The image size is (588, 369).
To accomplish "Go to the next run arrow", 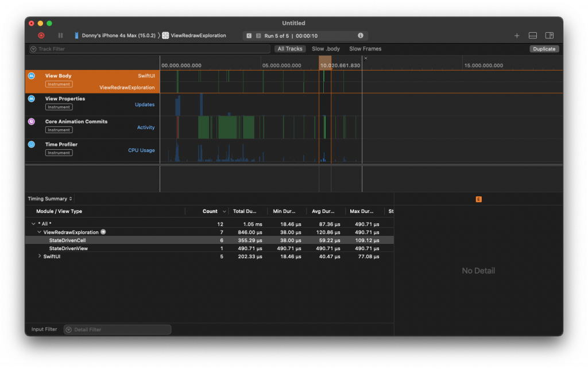I will (x=258, y=36).
